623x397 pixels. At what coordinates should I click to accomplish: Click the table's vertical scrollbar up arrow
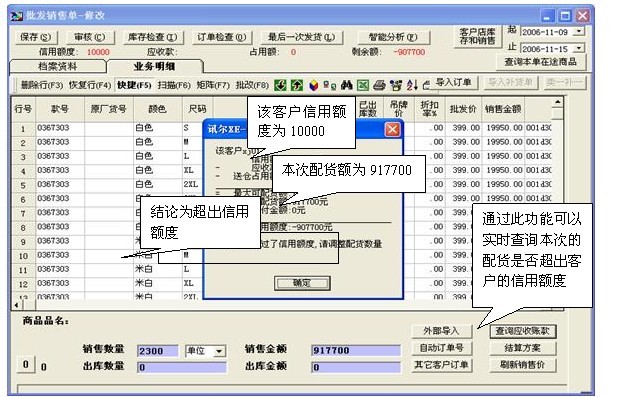[x=557, y=103]
